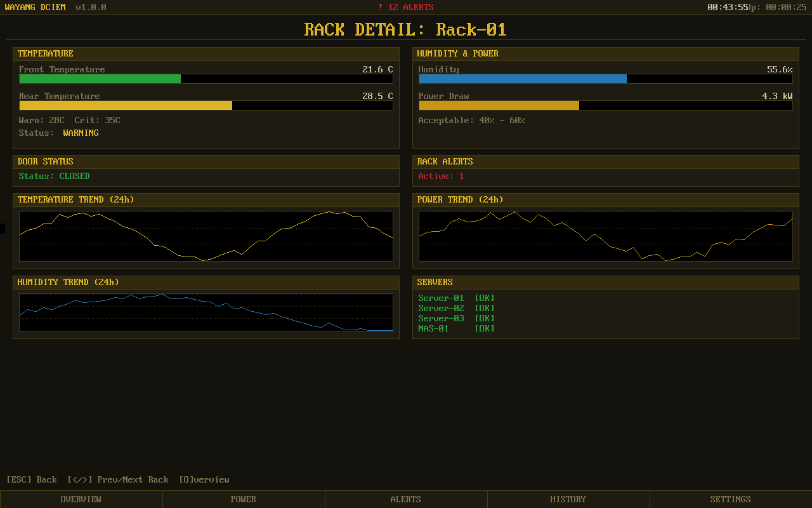Click the Power Draw orange bar

[x=499, y=105]
